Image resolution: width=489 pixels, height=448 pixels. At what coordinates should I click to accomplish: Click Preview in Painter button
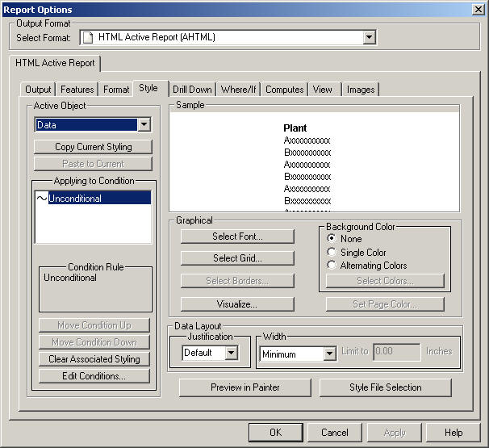tap(245, 387)
